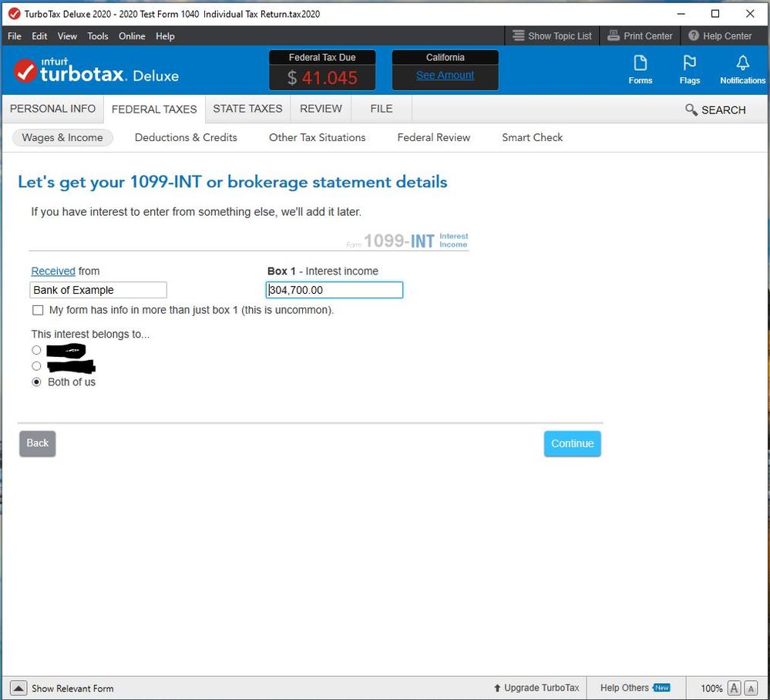Click the 1099-INT form title graphic

[x=407, y=241]
